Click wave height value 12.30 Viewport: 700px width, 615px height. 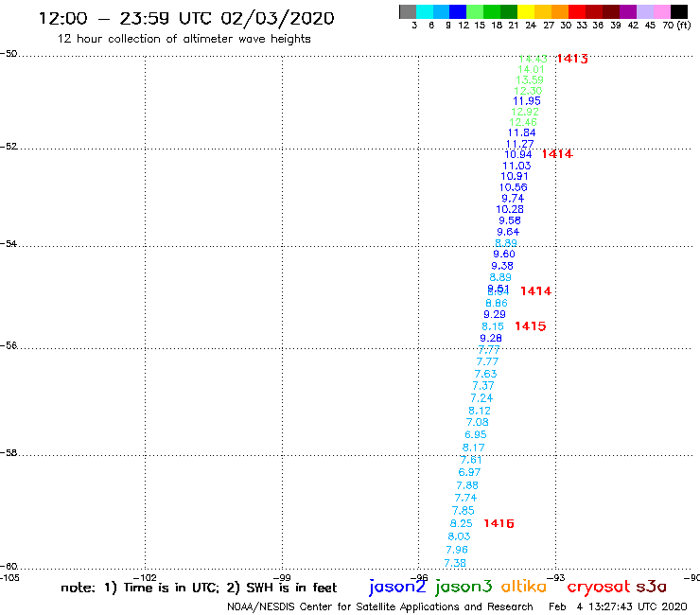528,91
